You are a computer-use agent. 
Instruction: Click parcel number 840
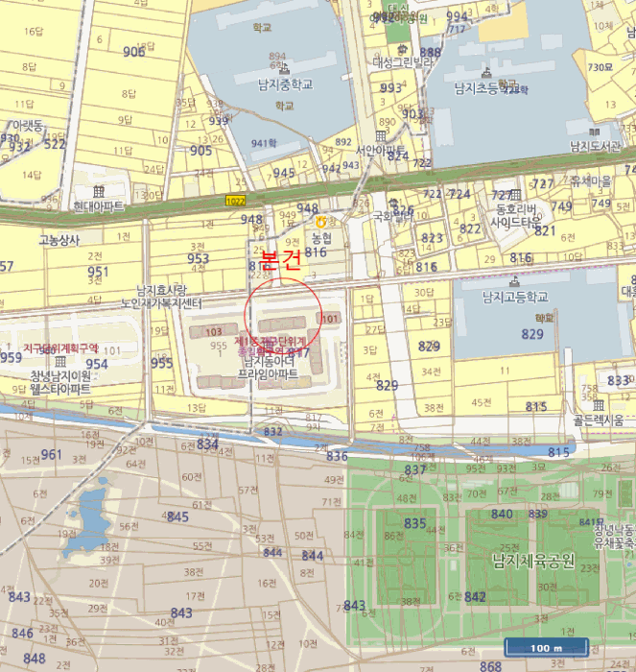[502, 514]
